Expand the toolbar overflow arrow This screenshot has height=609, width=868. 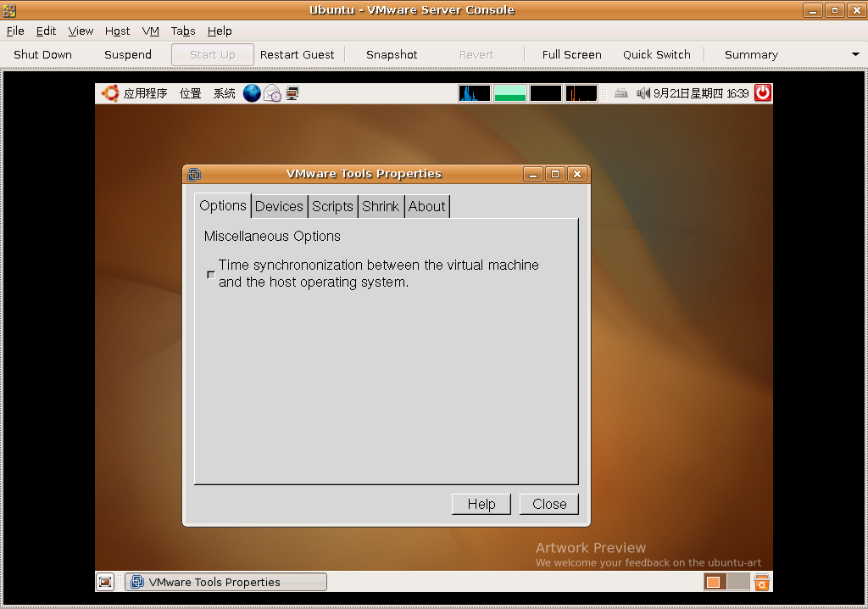855,54
